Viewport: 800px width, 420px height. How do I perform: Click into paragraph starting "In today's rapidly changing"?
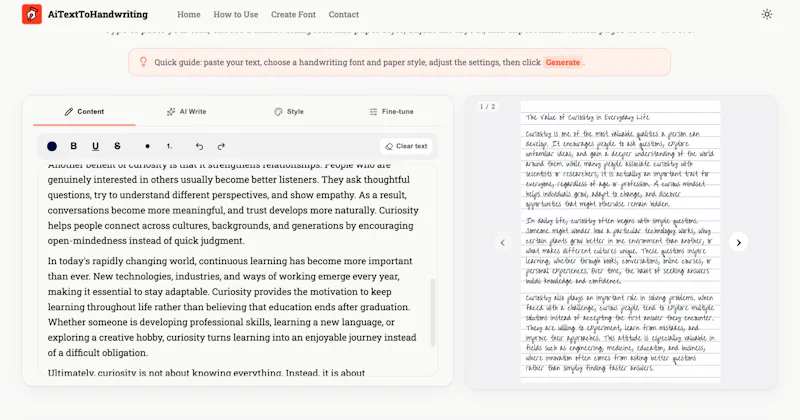pos(232,307)
